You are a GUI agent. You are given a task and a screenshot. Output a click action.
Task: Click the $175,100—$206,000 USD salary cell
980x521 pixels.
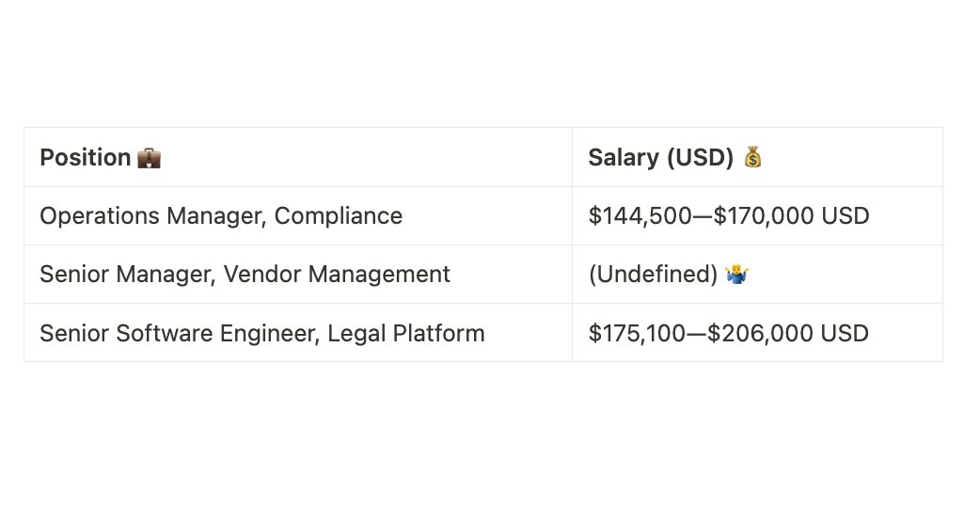[757, 333]
